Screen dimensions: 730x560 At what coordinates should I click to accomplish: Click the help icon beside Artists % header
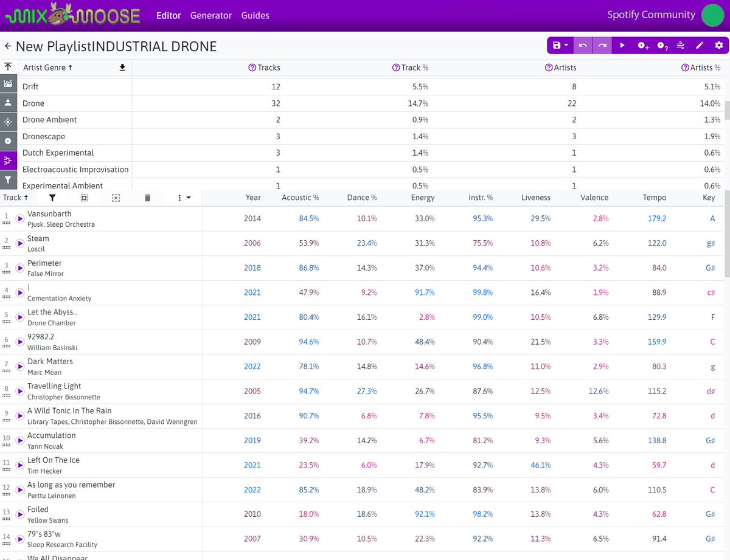[x=685, y=67]
